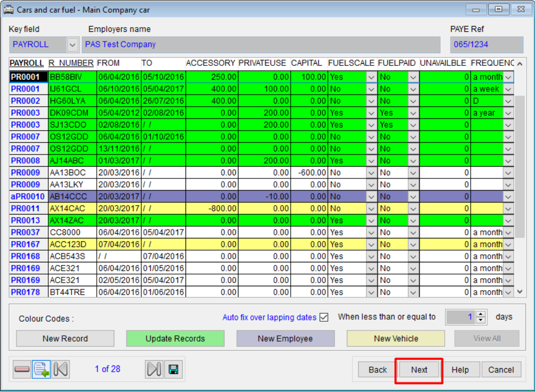Click the R_NUMBER column header

pos(71,63)
